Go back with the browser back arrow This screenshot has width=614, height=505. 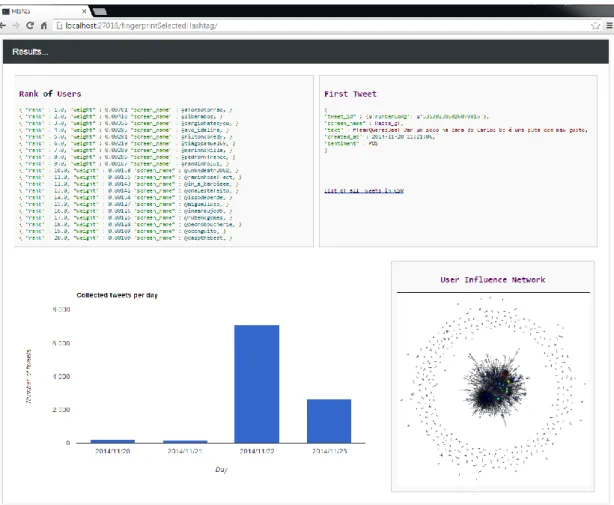pos(3,25)
